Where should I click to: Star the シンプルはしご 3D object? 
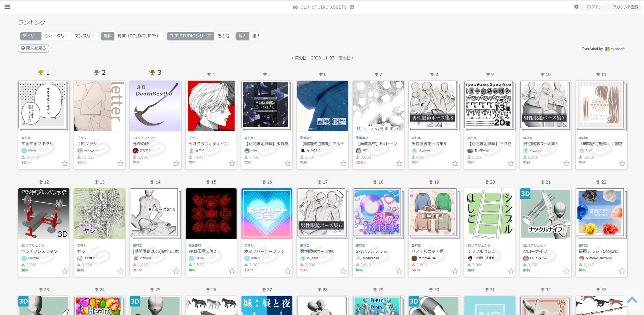click(511, 271)
